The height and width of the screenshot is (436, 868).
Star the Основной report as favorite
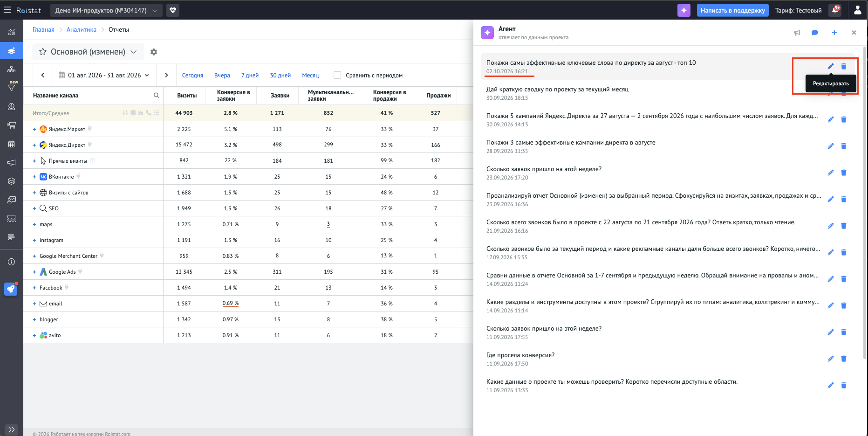(43, 52)
